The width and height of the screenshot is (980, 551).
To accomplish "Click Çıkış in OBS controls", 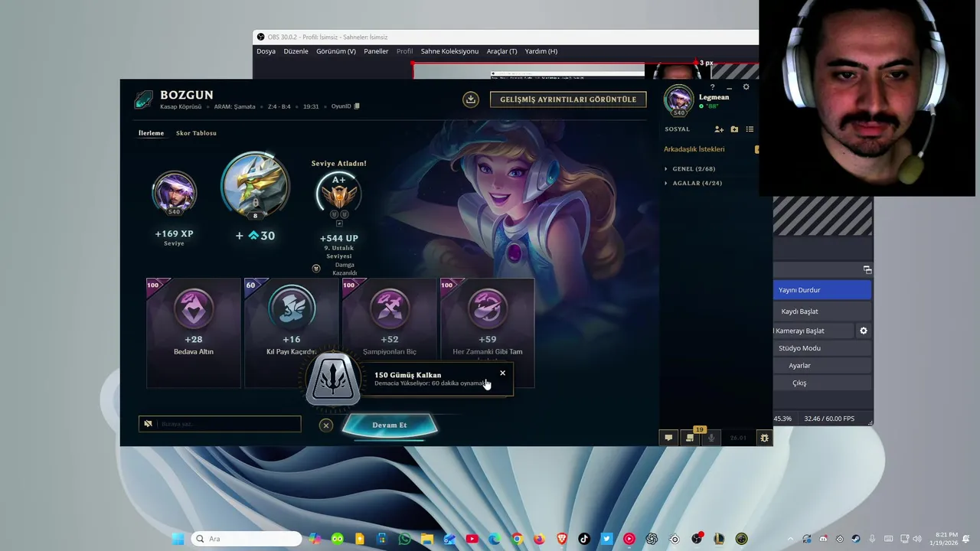I will 822,383.
